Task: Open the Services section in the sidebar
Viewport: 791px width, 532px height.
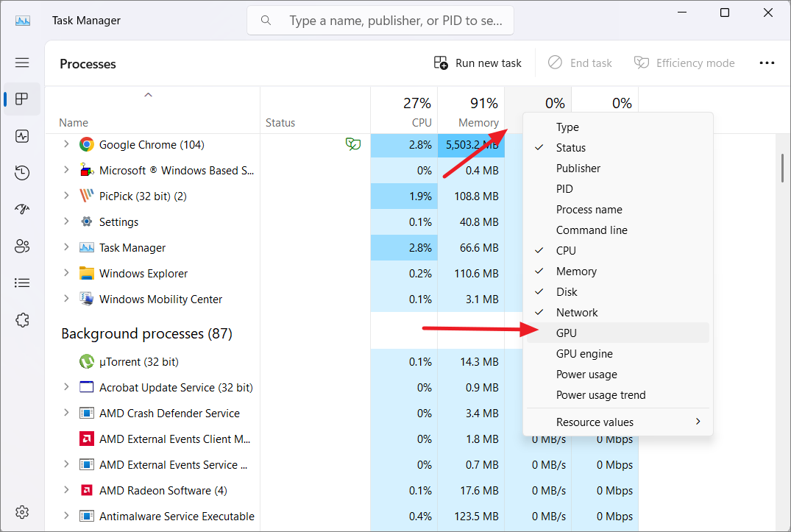Action: pyautogui.click(x=22, y=319)
